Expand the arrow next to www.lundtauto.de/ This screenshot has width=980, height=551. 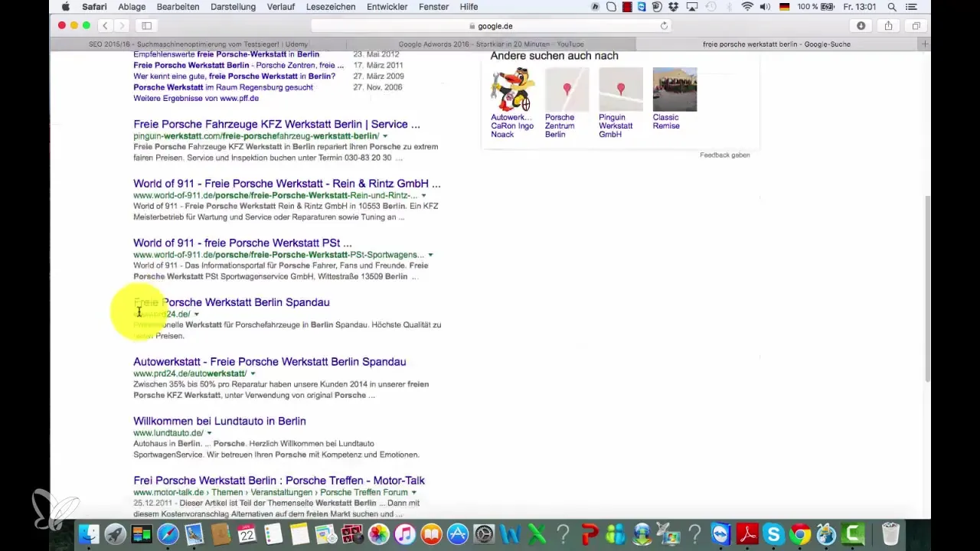(x=209, y=433)
